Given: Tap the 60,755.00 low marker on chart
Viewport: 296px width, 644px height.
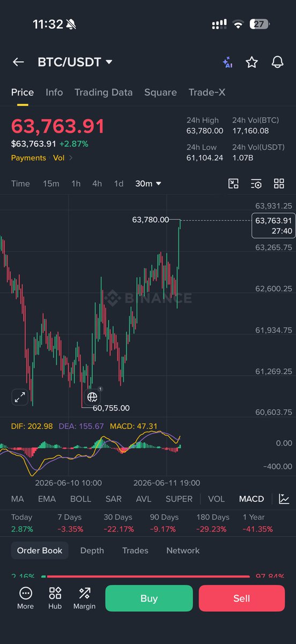Looking at the screenshot, I should point(111,408).
